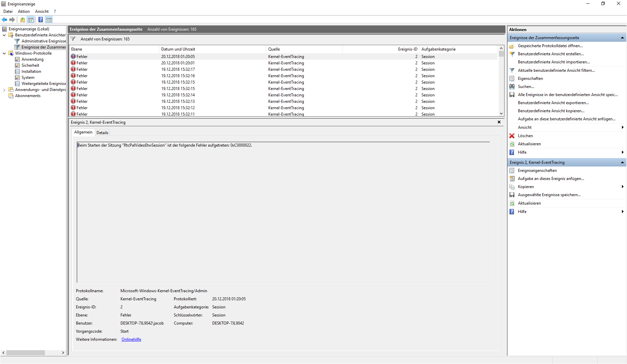Expand upper Hilfe submenu arrow
This screenshot has height=364, width=627.
click(622, 152)
